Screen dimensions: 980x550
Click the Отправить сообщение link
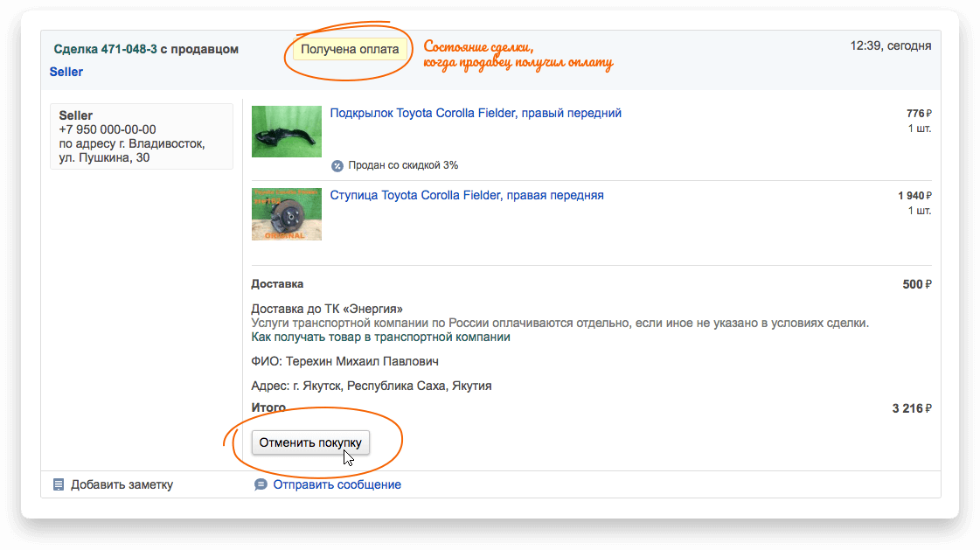pyautogui.click(x=337, y=484)
